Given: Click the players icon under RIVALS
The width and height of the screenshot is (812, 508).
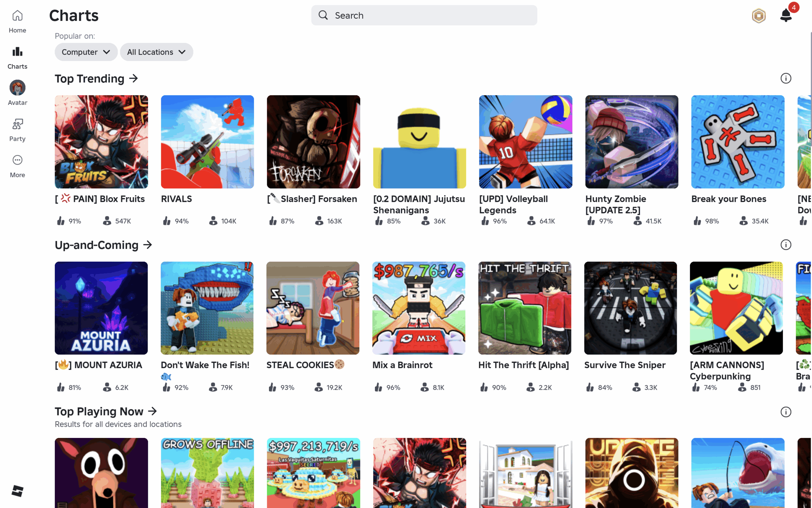Looking at the screenshot, I should tap(213, 221).
